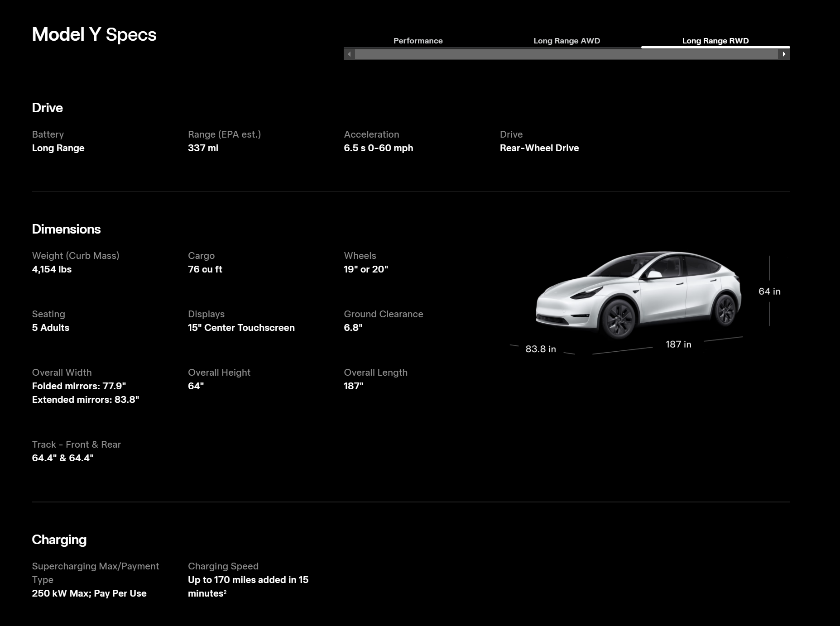Click the wheels value 19" or 20"
The width and height of the screenshot is (840, 626).
[366, 269]
